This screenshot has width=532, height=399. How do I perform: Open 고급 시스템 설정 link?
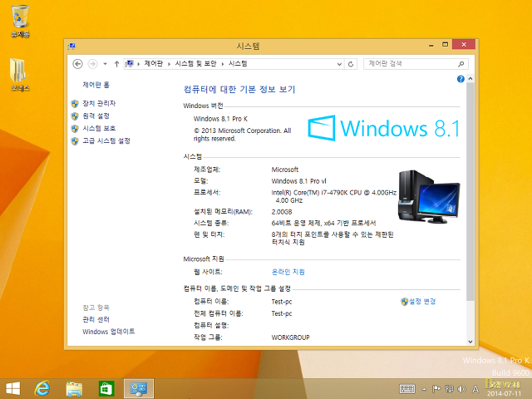click(x=106, y=140)
